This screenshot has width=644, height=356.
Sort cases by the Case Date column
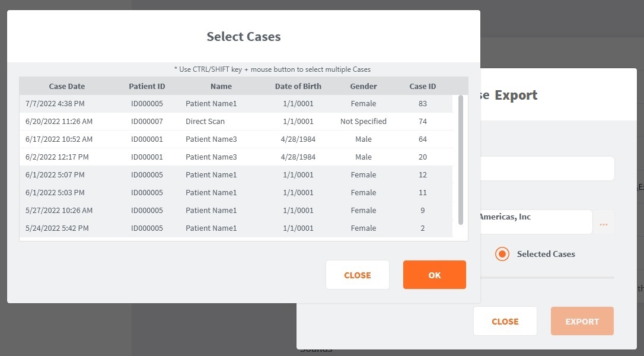pos(66,85)
